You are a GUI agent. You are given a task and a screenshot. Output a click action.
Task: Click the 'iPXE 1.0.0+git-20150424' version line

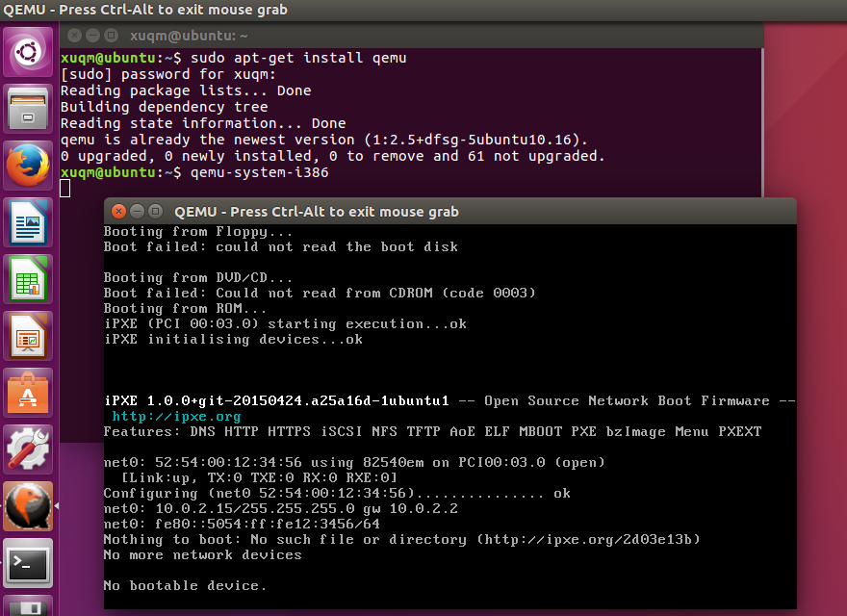(450, 401)
